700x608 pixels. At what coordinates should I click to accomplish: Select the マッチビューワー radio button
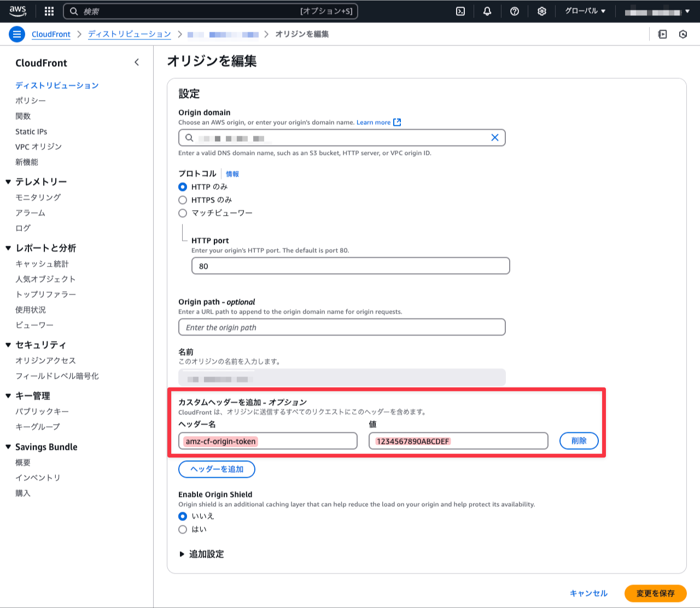click(183, 213)
